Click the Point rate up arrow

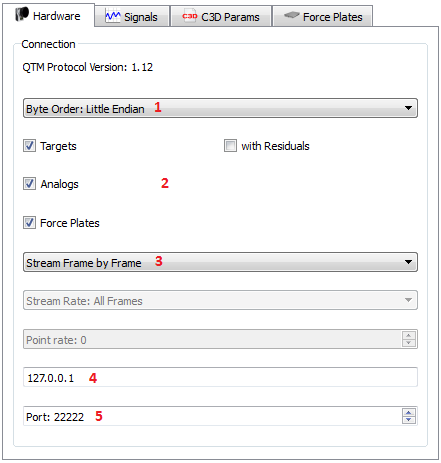409,335
